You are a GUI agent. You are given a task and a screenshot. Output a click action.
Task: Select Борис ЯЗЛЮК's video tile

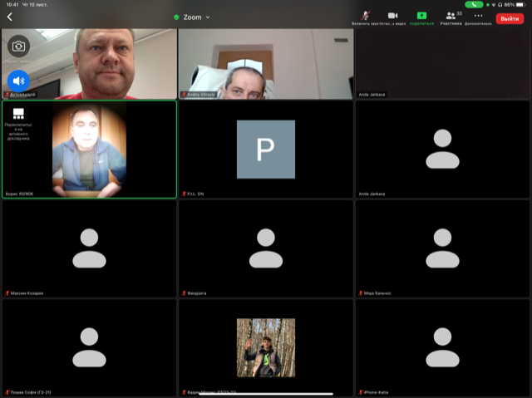pos(89,150)
